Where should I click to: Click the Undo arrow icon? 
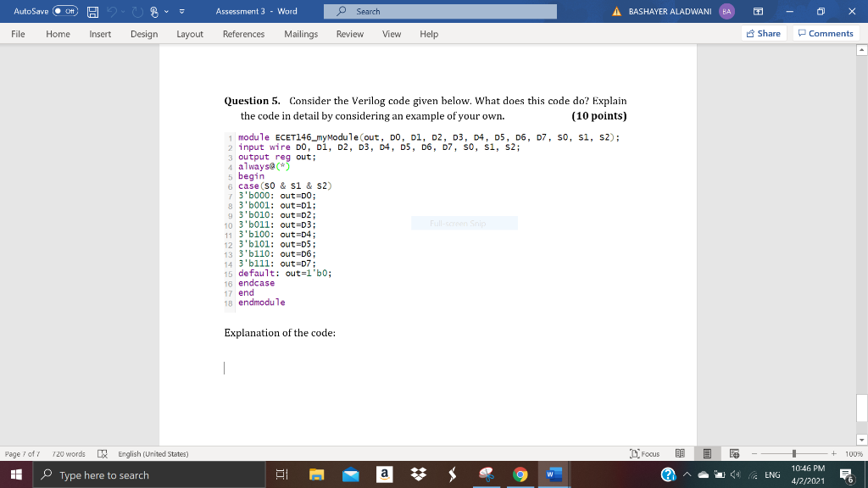point(113,12)
